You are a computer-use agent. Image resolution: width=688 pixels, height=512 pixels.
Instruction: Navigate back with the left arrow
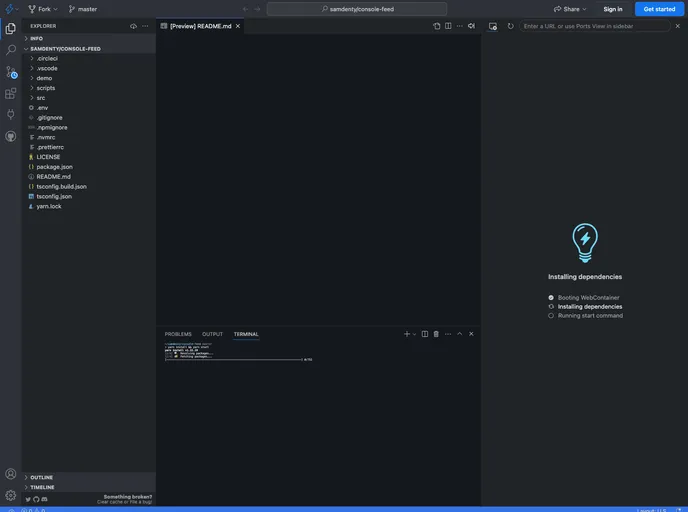245,9
